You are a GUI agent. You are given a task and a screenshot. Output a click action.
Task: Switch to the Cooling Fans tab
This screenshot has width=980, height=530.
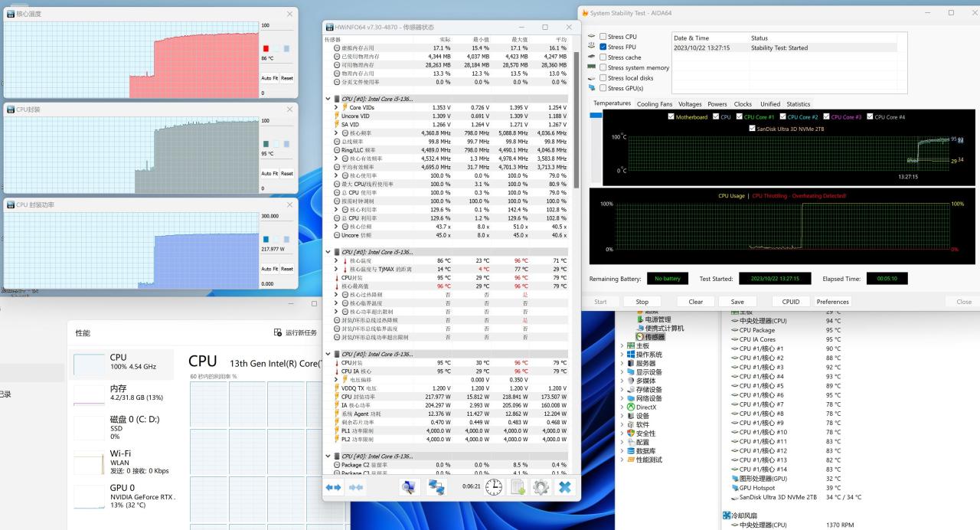pyautogui.click(x=654, y=104)
